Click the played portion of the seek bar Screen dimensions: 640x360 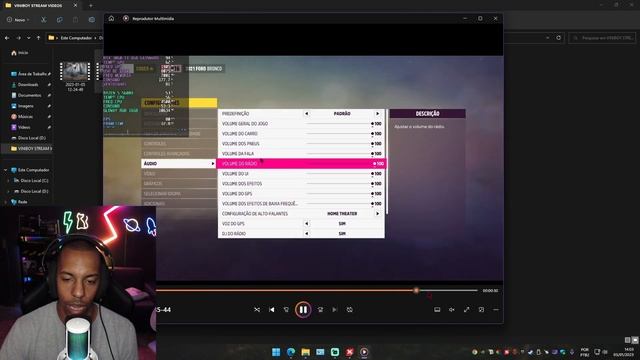(286, 291)
